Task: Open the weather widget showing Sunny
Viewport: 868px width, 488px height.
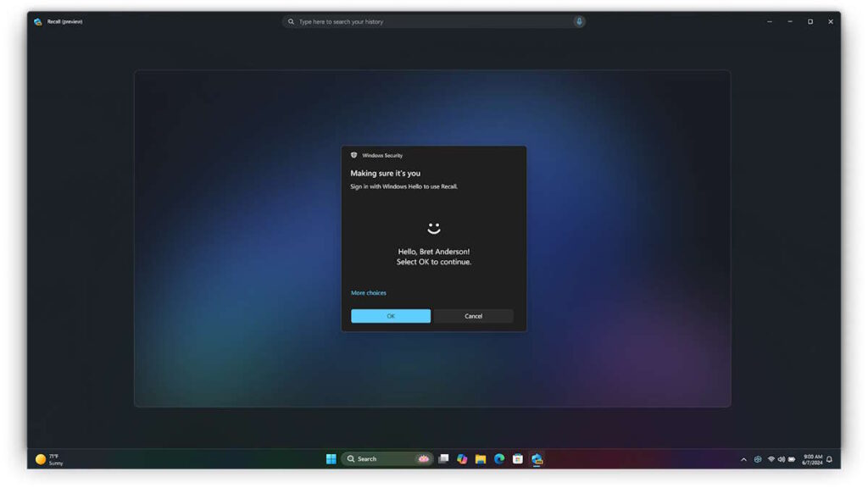Action: coord(49,459)
